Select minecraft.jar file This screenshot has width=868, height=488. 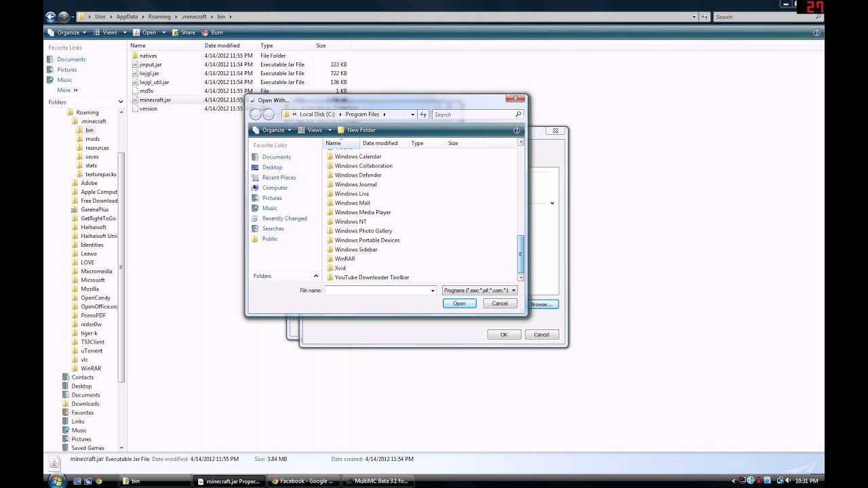point(155,100)
